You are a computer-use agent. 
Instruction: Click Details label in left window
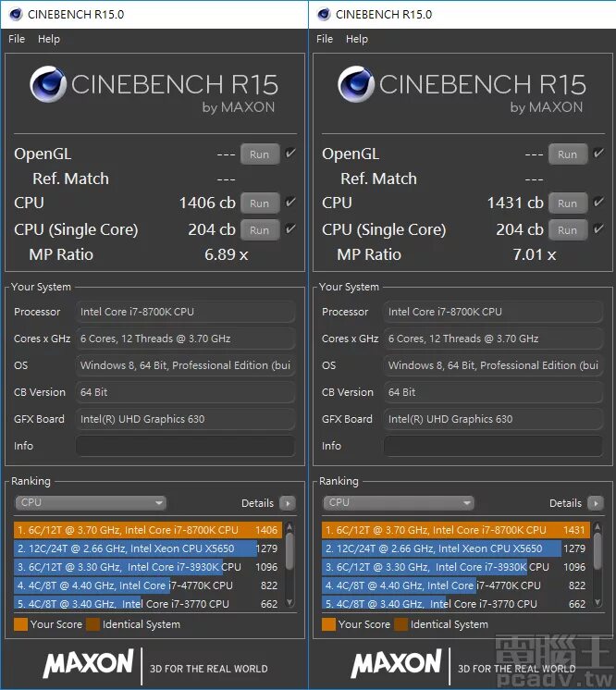pyautogui.click(x=257, y=503)
